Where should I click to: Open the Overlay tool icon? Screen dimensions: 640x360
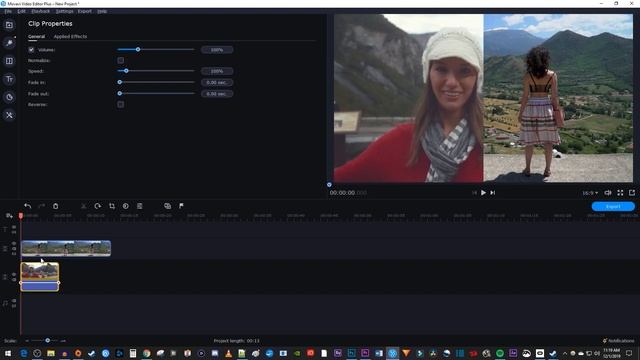pos(167,206)
